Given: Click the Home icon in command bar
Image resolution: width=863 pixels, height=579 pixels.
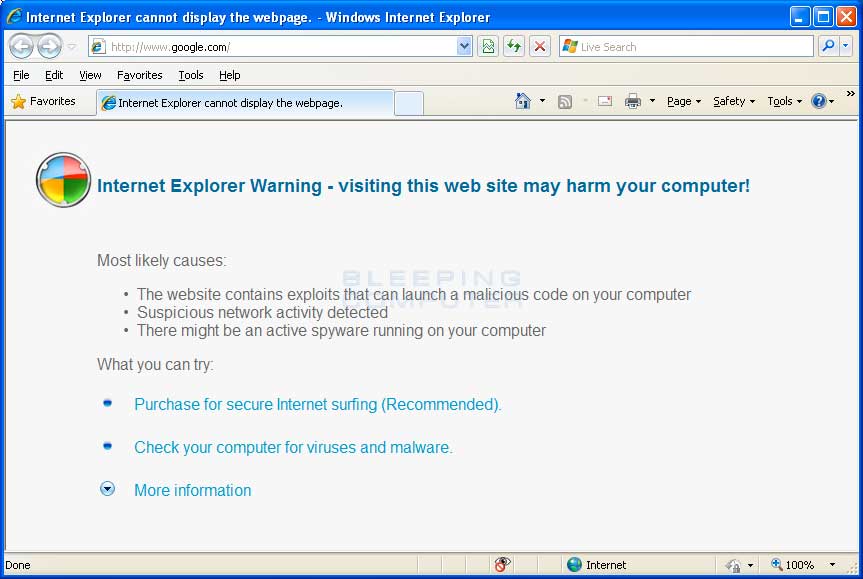Looking at the screenshot, I should (522, 101).
